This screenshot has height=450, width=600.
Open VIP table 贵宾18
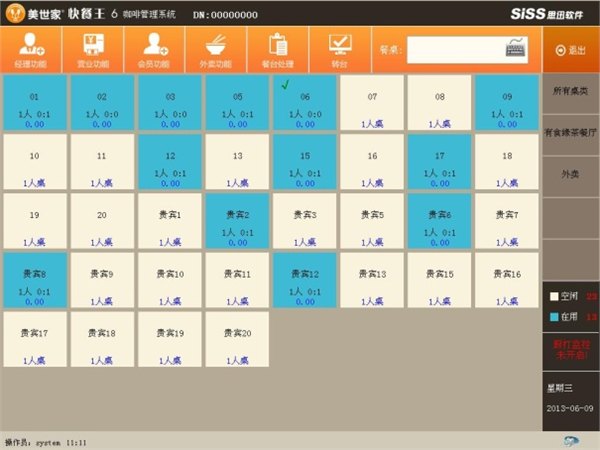coord(102,339)
